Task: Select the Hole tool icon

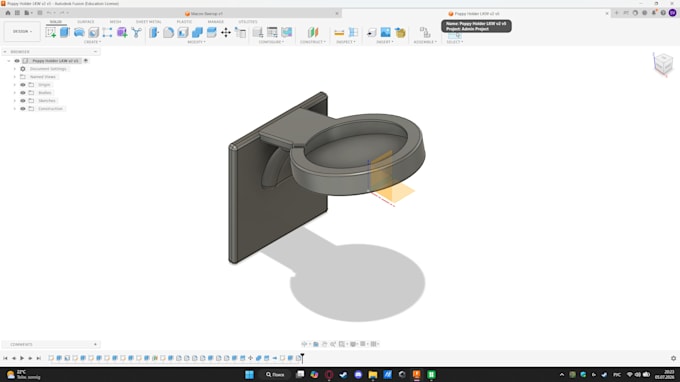Action: [93, 32]
